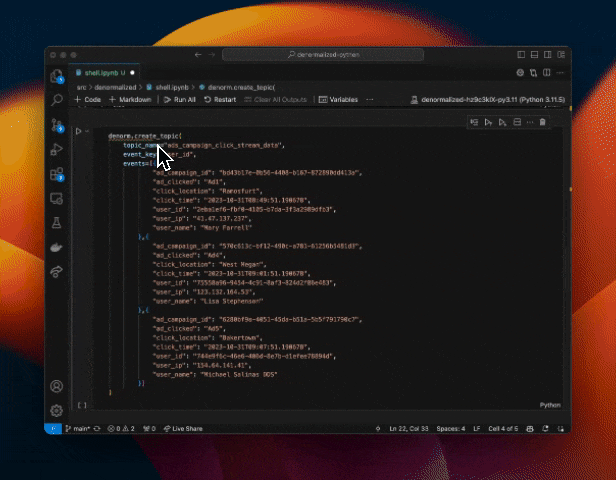Open cell toolbar More Actions ellipsis
The height and width of the screenshot is (480, 616).
(x=530, y=123)
